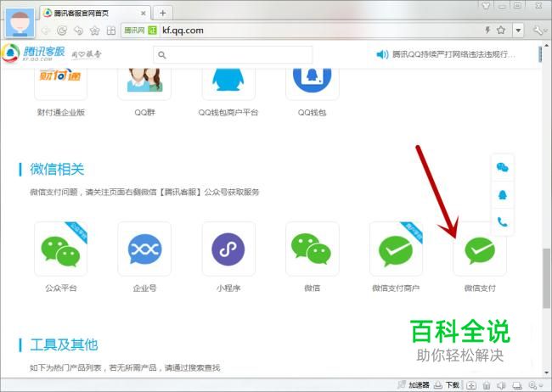Click the scrollbar up arrow

(x=546, y=46)
